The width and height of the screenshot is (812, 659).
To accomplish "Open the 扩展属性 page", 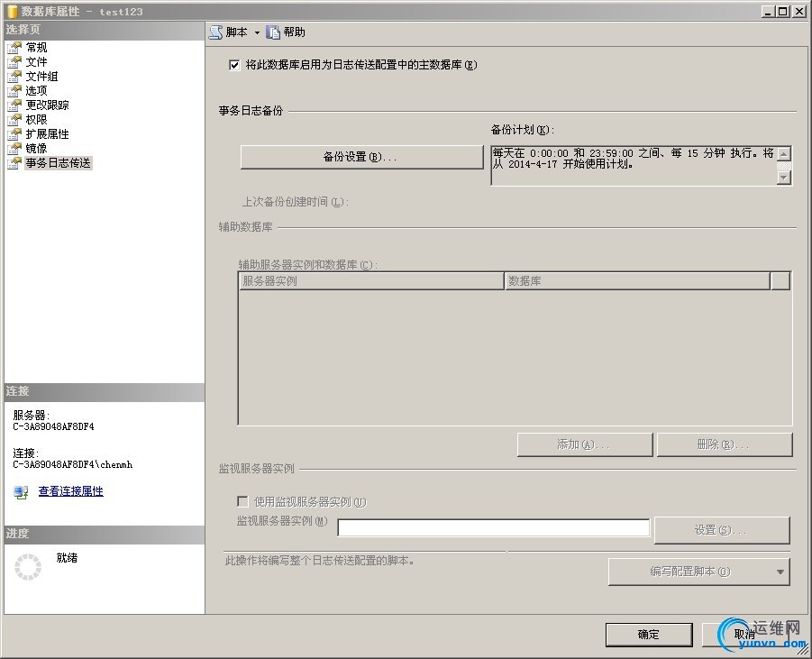I will [x=47, y=134].
